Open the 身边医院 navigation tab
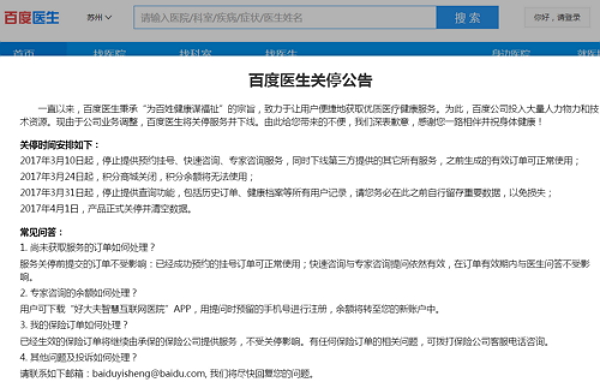The height and width of the screenshot is (382, 600). point(511,52)
